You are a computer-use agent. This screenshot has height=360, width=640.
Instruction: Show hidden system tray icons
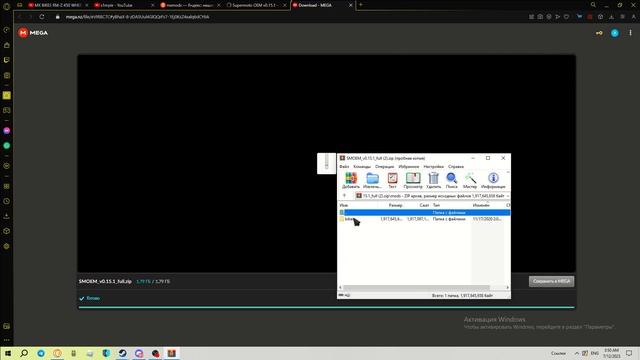pyautogui.click(x=577, y=353)
